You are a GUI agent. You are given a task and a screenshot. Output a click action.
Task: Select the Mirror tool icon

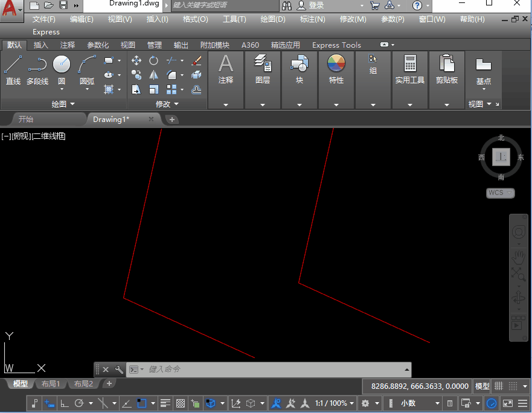tap(153, 75)
